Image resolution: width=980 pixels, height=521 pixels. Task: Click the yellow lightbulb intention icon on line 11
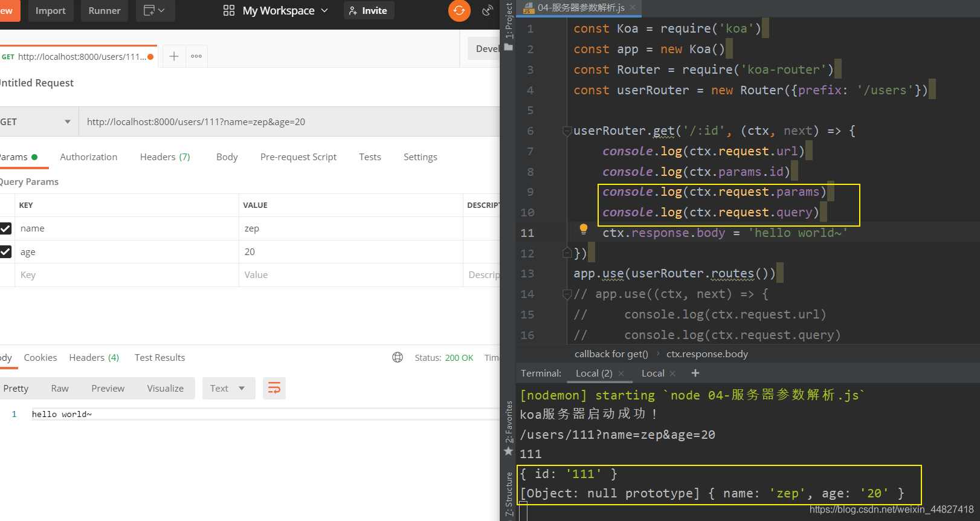coord(583,228)
